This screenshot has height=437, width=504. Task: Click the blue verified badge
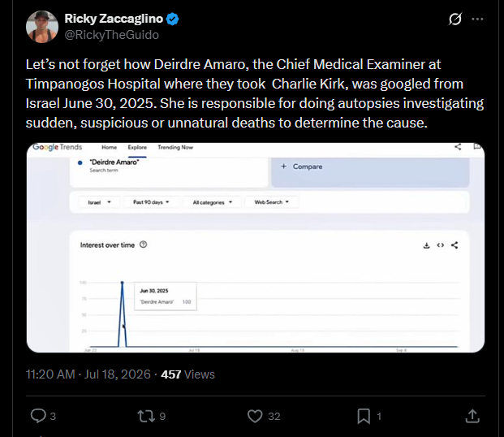click(x=173, y=19)
